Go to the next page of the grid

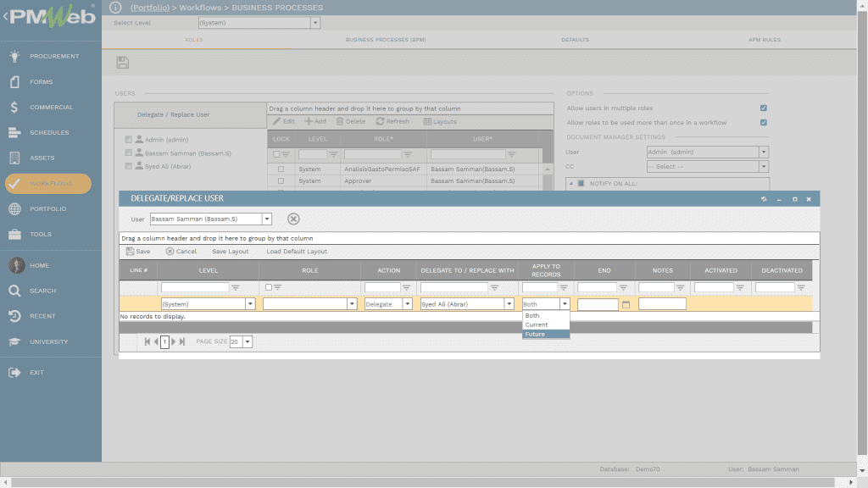(173, 342)
